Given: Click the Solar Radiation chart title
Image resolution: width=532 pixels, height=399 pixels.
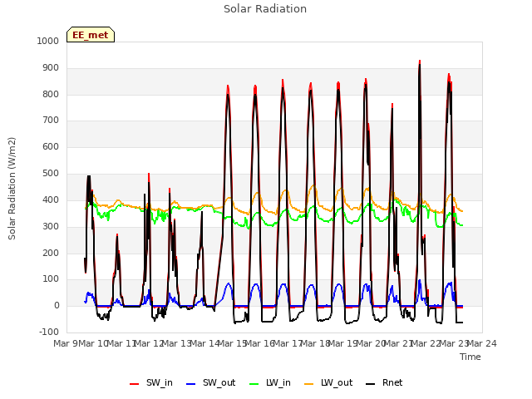Looking at the screenshot, I should tap(265, 9).
